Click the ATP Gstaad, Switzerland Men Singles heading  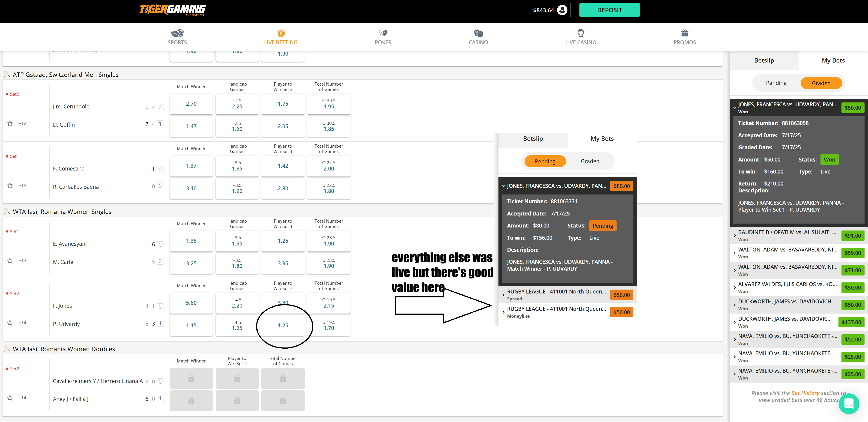pyautogui.click(x=66, y=75)
